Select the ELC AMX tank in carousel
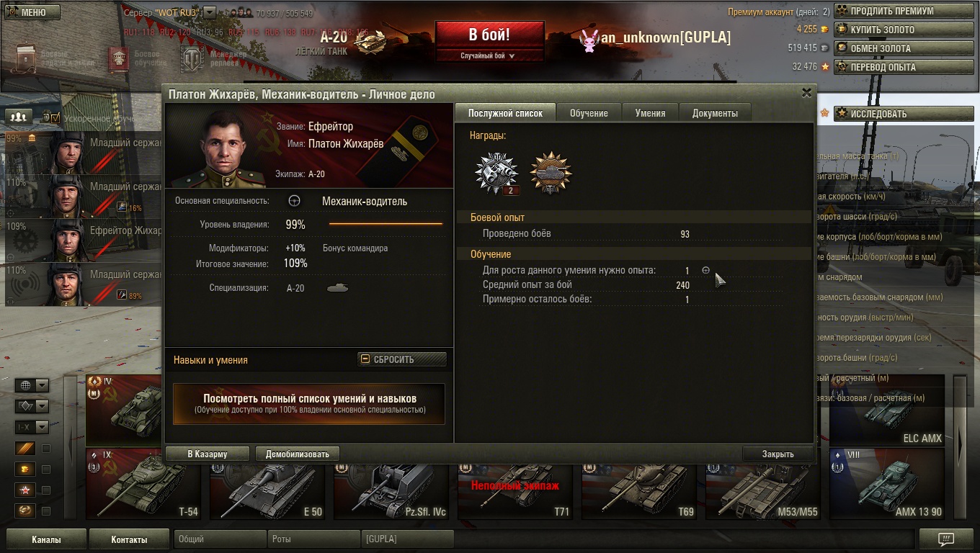 (886, 410)
